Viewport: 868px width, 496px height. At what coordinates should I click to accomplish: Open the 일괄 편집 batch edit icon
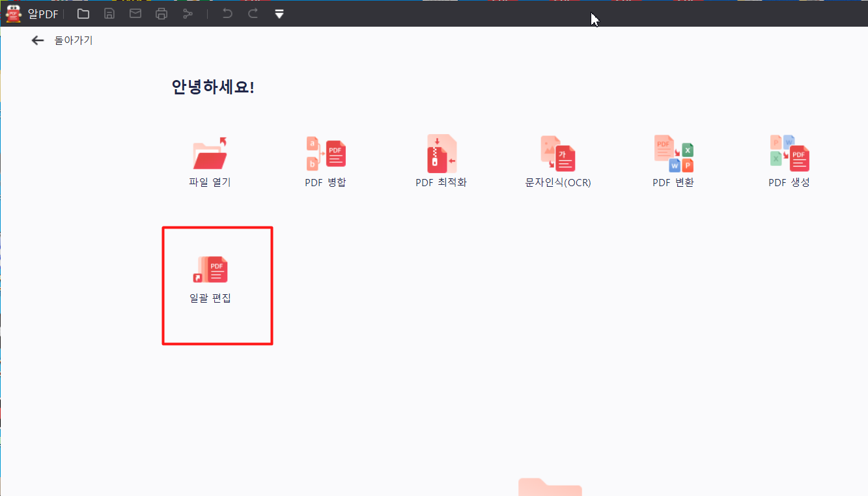coord(210,269)
